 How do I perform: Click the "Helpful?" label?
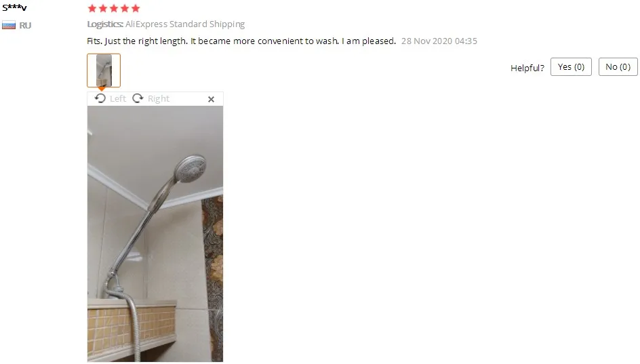[527, 68]
